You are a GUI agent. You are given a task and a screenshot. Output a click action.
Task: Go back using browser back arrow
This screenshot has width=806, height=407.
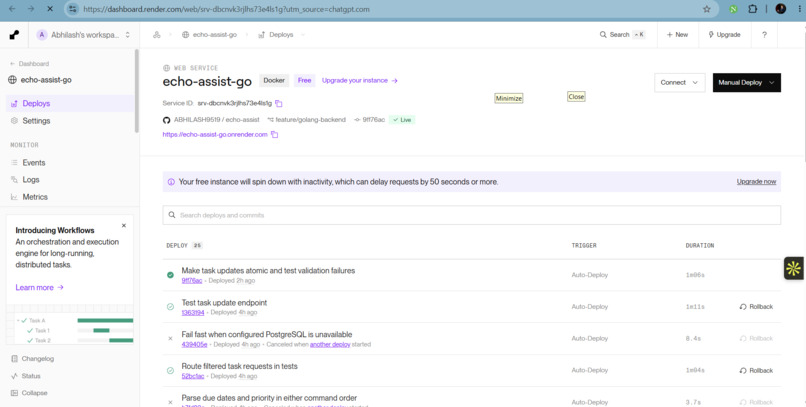12,9
